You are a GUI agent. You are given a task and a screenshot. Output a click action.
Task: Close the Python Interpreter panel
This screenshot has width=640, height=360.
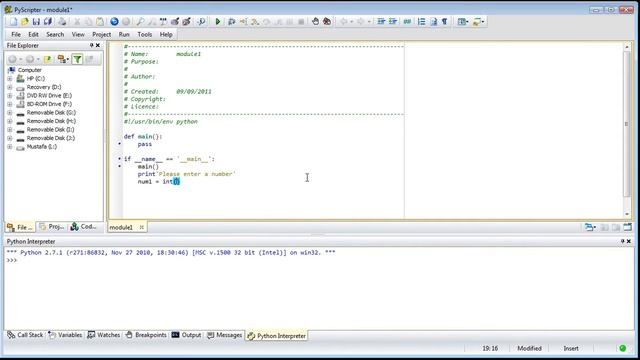point(629,241)
